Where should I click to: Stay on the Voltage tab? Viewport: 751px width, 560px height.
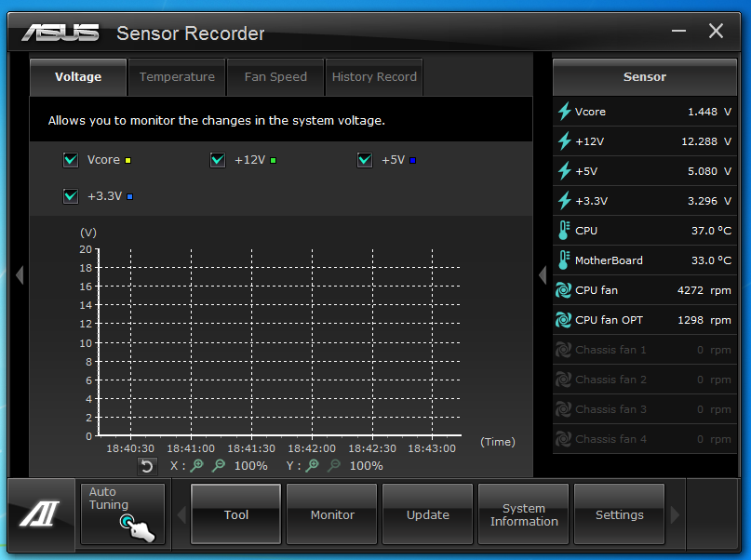point(78,77)
